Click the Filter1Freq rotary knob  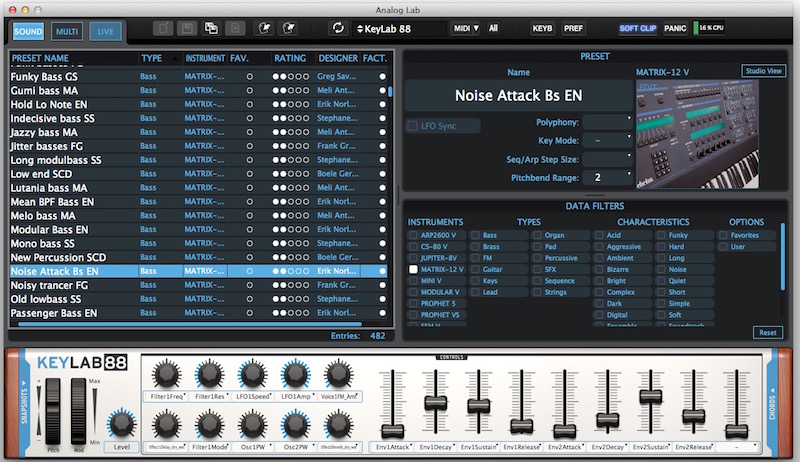pyautogui.click(x=166, y=374)
